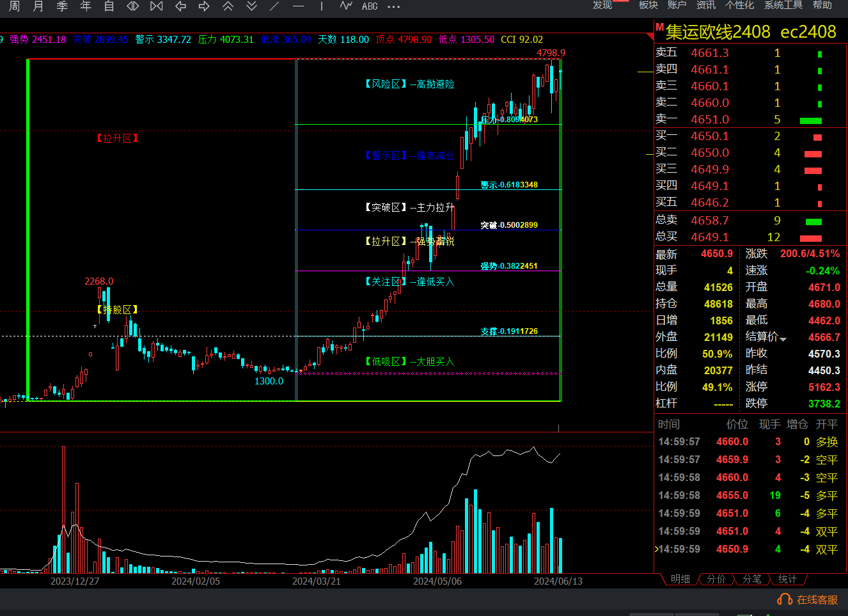
Task: Click the 多换 trade row at 4660.0
Action: point(749,441)
